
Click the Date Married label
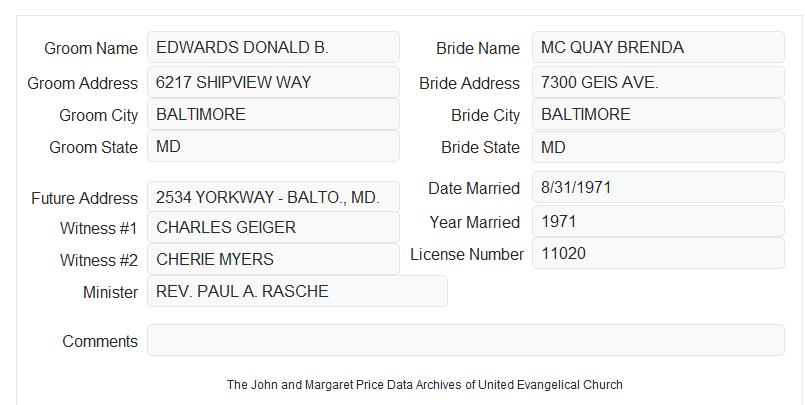coord(474,188)
